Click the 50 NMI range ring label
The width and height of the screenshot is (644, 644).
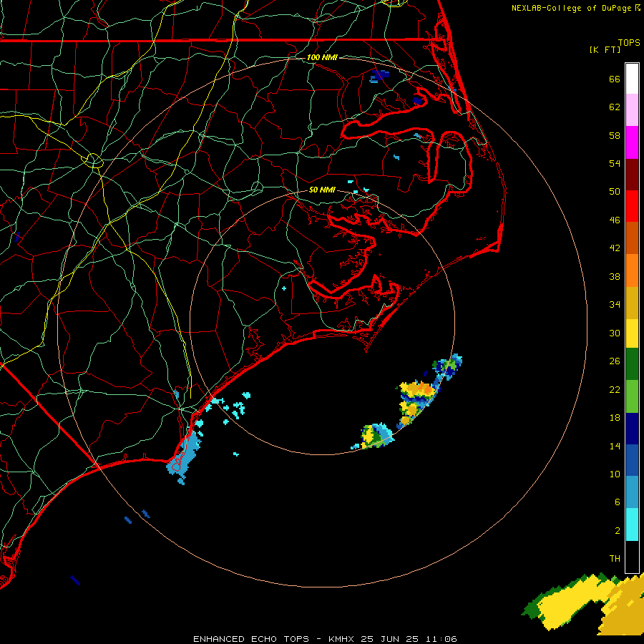(x=322, y=190)
